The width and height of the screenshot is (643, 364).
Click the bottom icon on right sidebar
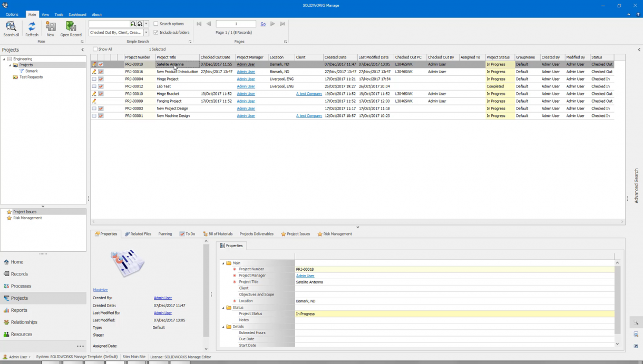tap(636, 346)
